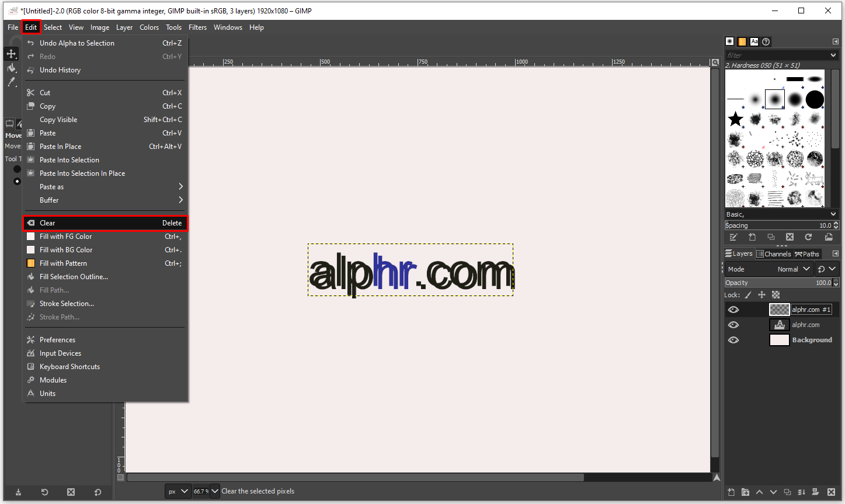The height and width of the screenshot is (504, 845).
Task: Hide the alphr.com text layer
Action: coord(733,325)
